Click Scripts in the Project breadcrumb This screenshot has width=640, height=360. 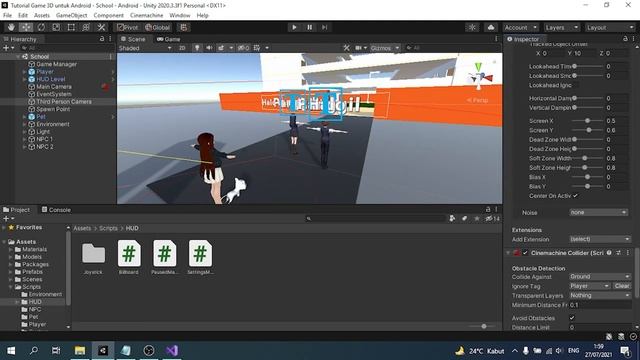coord(108,228)
